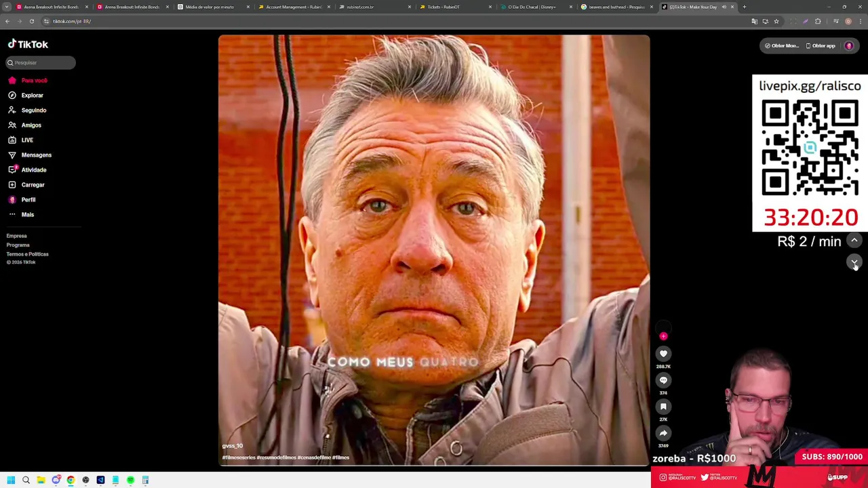Click the Pesquisar search field
The height and width of the screenshot is (488, 868).
(41, 62)
